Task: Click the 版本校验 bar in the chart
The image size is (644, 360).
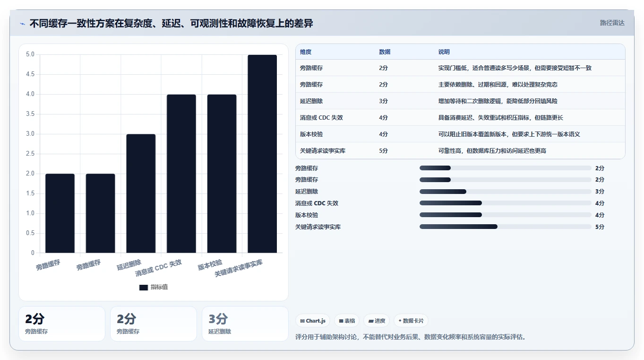Action: (x=222, y=174)
